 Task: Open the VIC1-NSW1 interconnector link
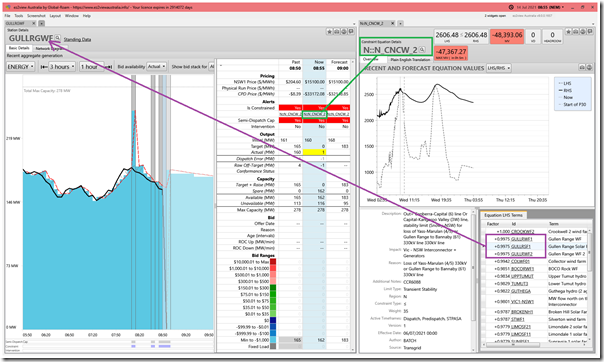click(x=522, y=302)
